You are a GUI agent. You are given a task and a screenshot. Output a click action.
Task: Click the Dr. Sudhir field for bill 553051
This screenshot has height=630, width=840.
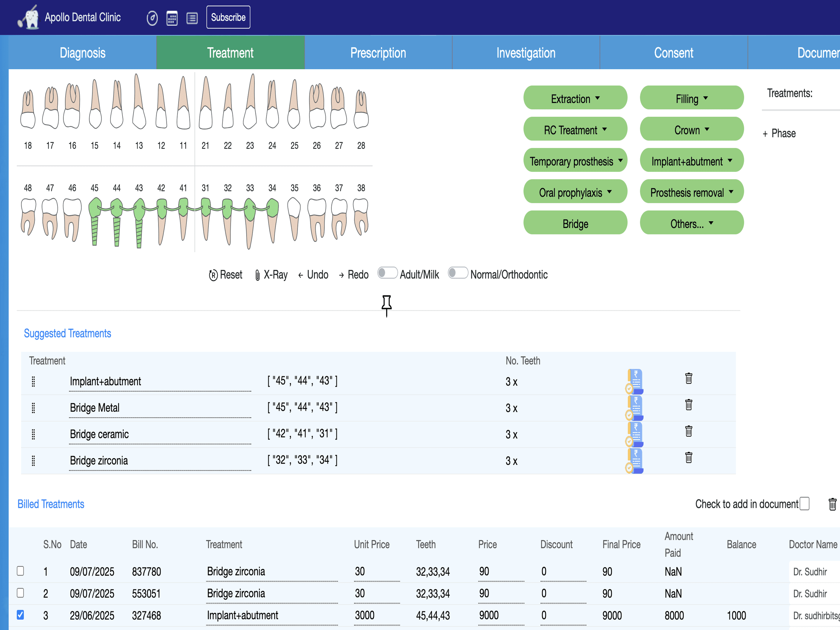click(815, 594)
